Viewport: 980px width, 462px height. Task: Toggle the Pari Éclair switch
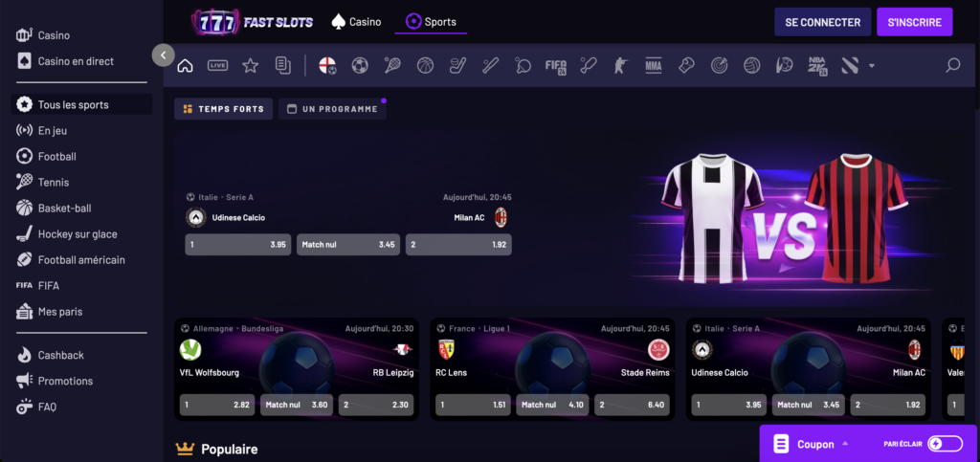[945, 444]
